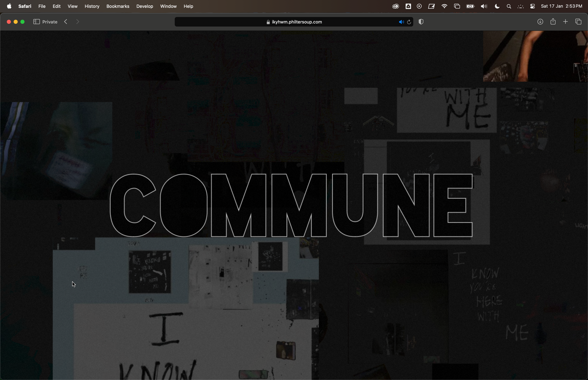Show downloads with the download icon
This screenshot has width=588, height=380.
[x=540, y=22]
